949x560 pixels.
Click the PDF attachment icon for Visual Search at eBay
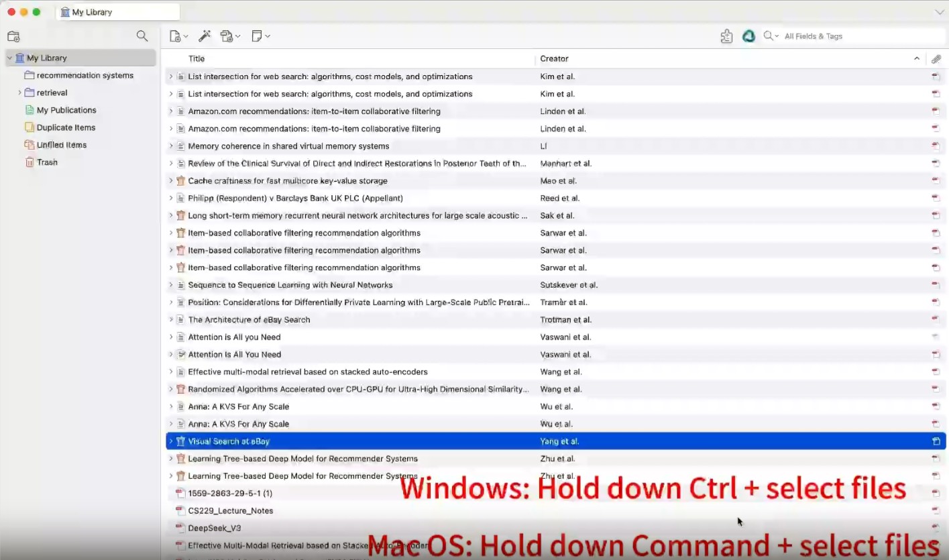coord(936,441)
